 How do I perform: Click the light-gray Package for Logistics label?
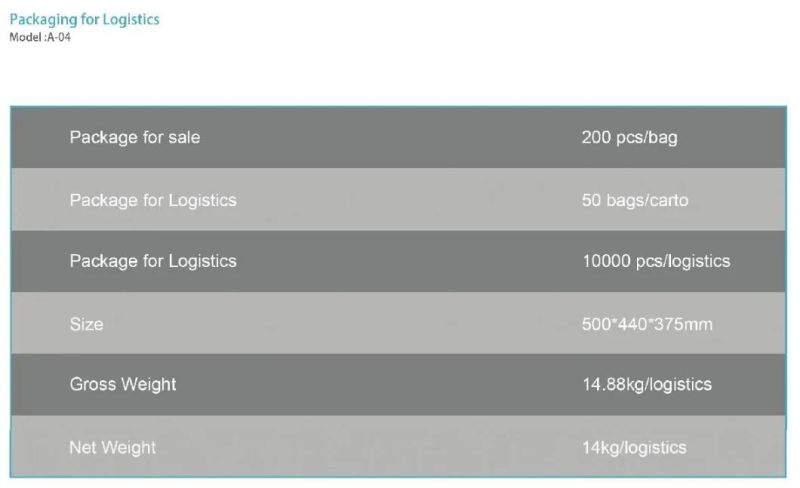tap(153, 200)
